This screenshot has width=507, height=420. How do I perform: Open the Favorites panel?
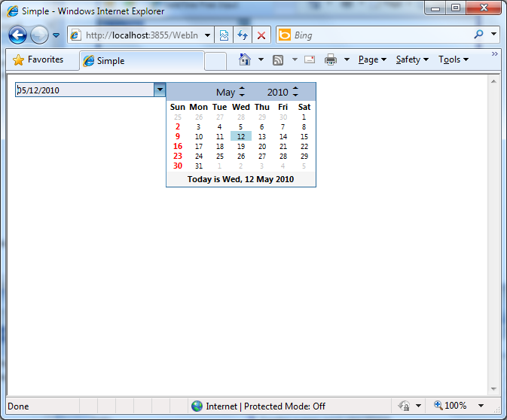point(38,59)
